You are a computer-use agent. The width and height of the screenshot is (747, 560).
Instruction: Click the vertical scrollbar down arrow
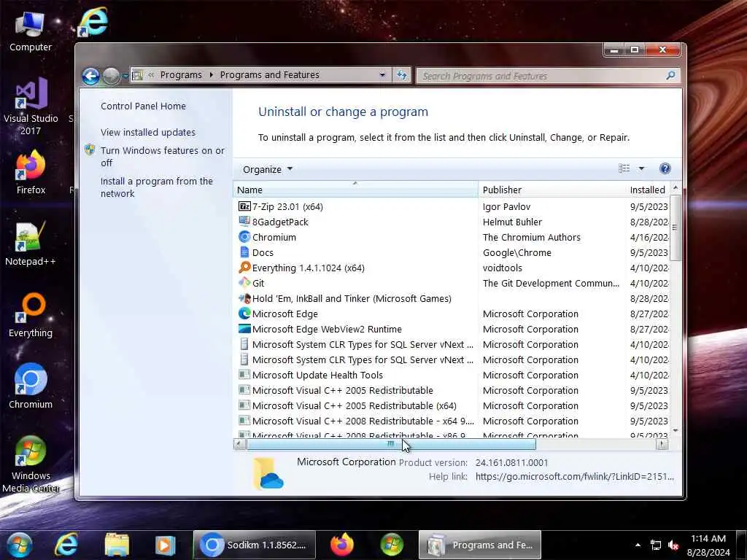(675, 430)
